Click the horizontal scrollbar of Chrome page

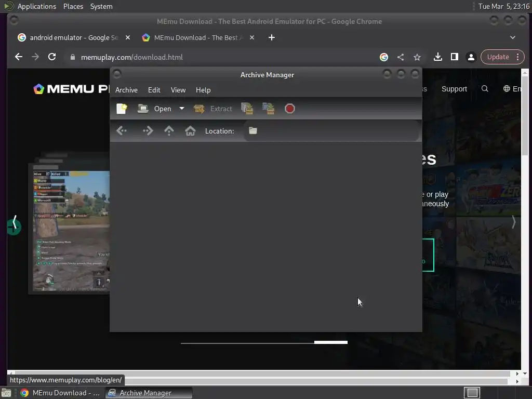tap(261, 374)
